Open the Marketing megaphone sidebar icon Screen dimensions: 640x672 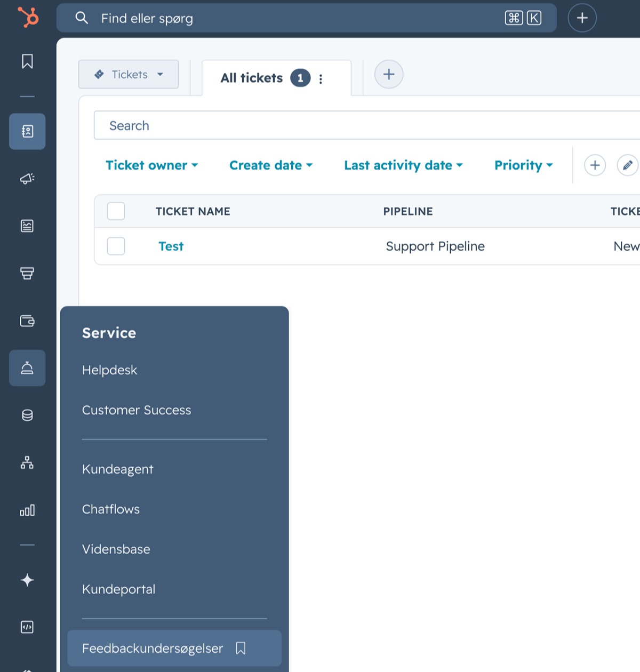click(x=27, y=178)
